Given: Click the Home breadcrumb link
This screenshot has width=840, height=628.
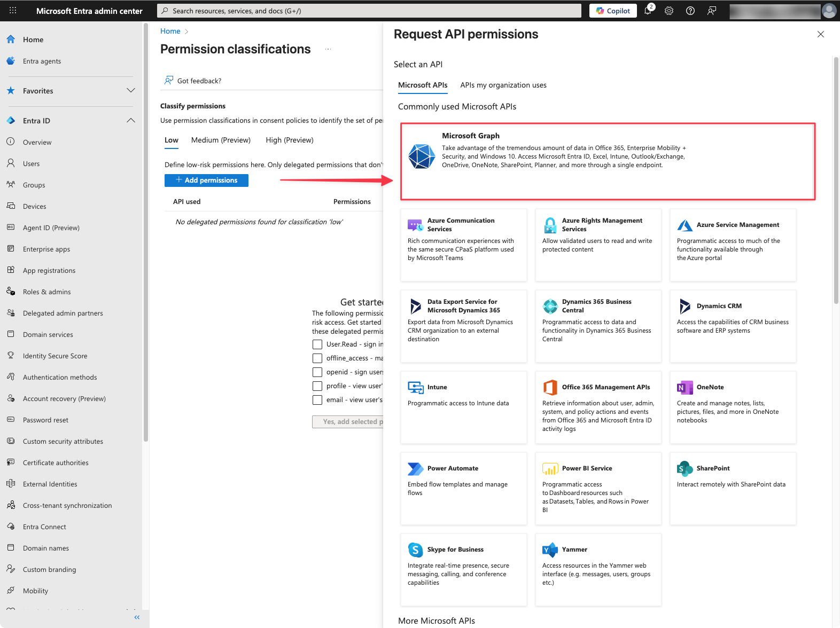Looking at the screenshot, I should [170, 31].
